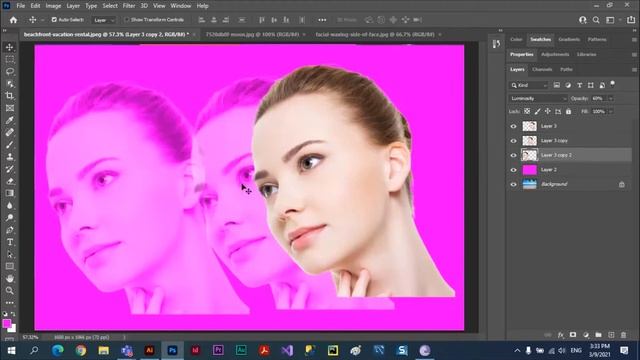Delete layer using trash icon
This screenshot has height=360, width=640.
624,335
